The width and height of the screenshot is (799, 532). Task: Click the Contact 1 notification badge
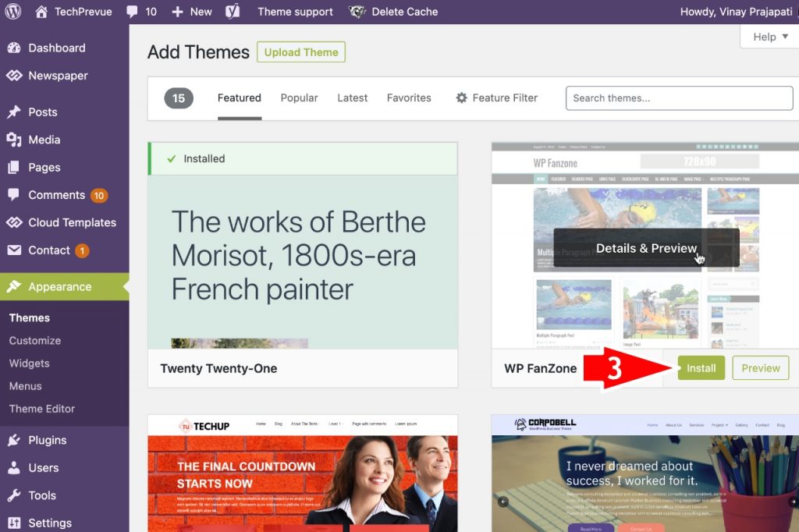82,250
